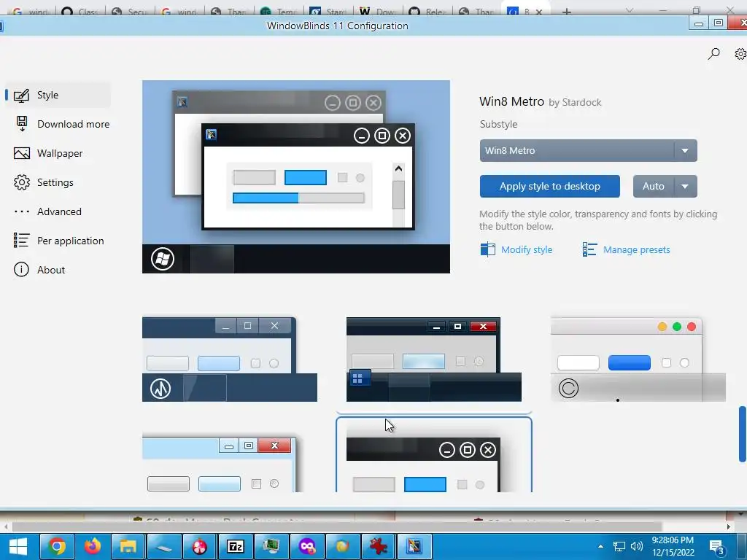Click Apply style to desktop
Screen dimensions: 747x560
550,186
